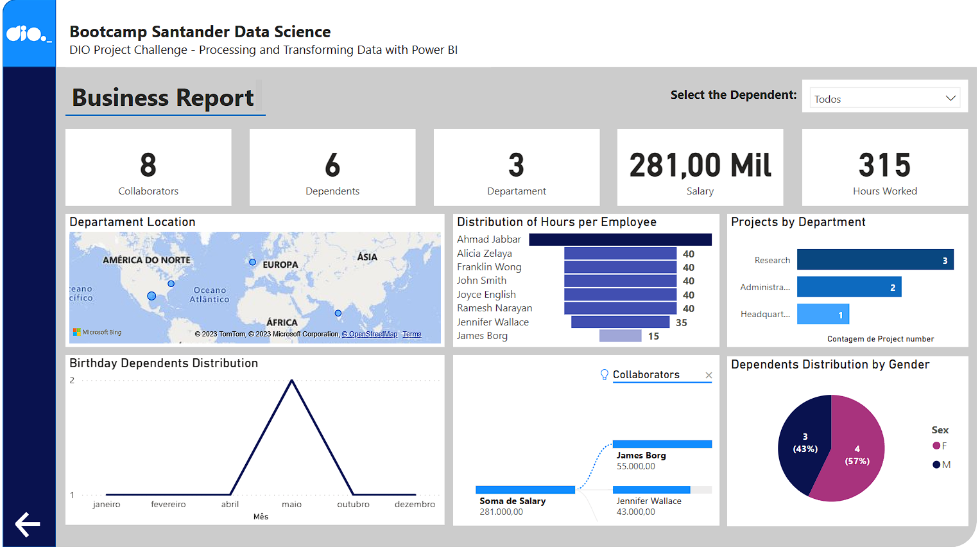Click the DIO logo in the top-left corner

coord(29,32)
